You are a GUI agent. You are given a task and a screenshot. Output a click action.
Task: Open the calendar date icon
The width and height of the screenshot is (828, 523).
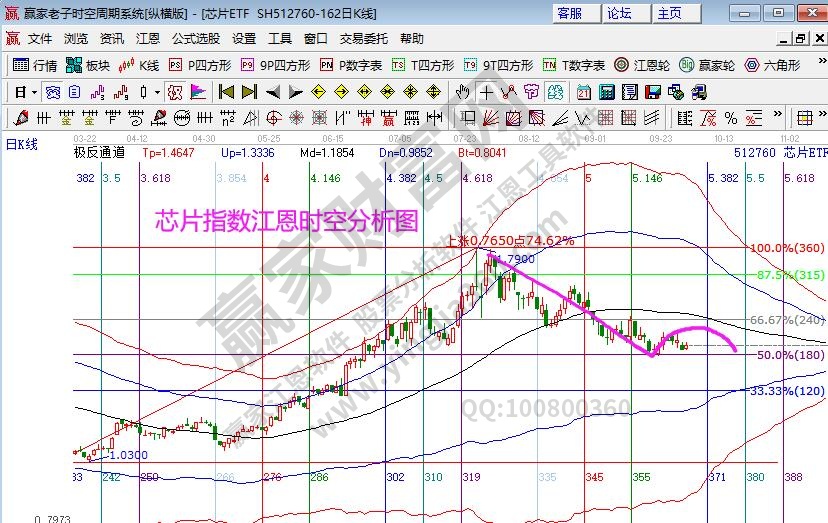pyautogui.click(x=583, y=92)
